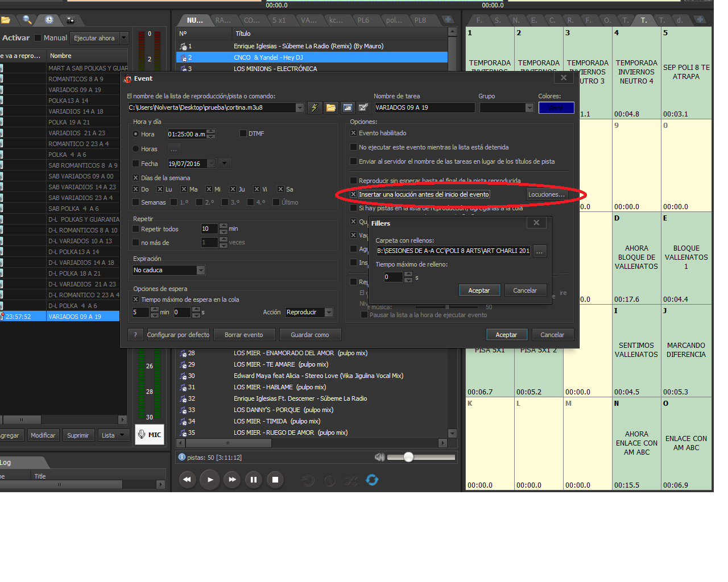Click the blue repeat playlist icon
This screenshot has height=582, width=728.
(x=372, y=480)
